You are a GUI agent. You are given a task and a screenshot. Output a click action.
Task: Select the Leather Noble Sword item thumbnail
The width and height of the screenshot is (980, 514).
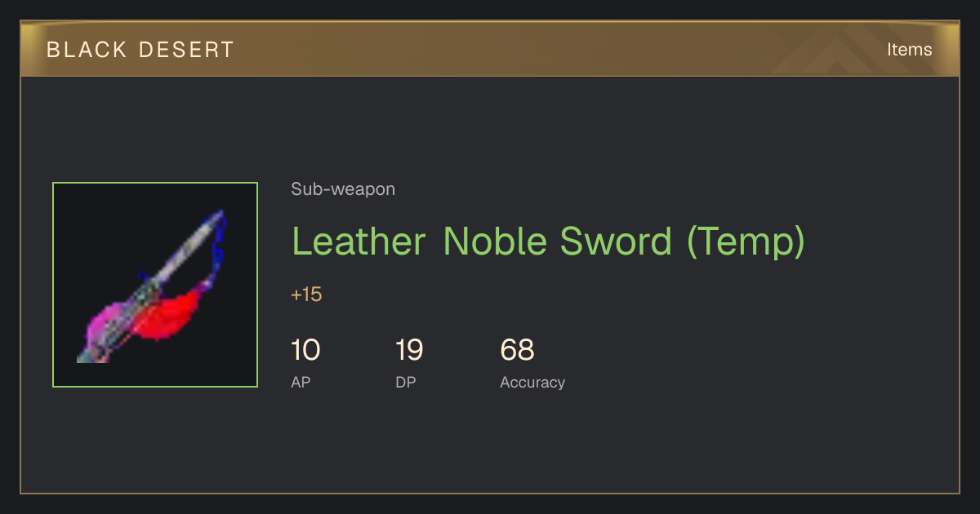(155, 285)
